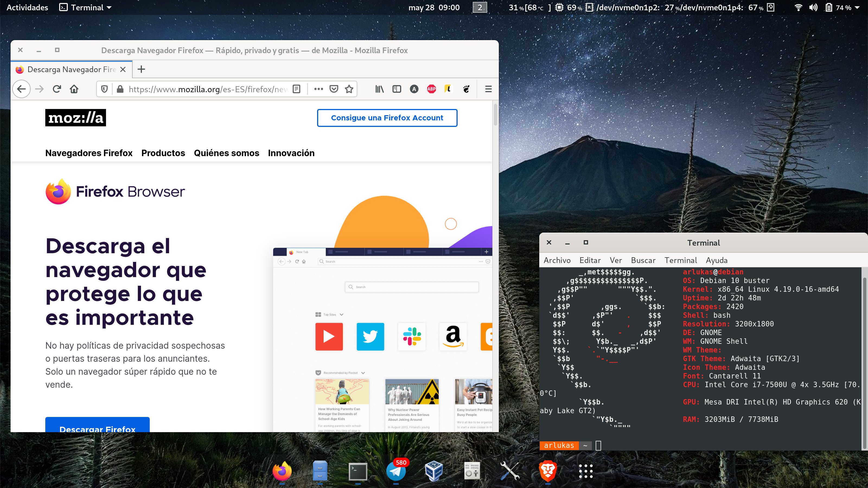The width and height of the screenshot is (868, 488).
Task: Toggle the Firefox sidebar view
Action: [397, 89]
